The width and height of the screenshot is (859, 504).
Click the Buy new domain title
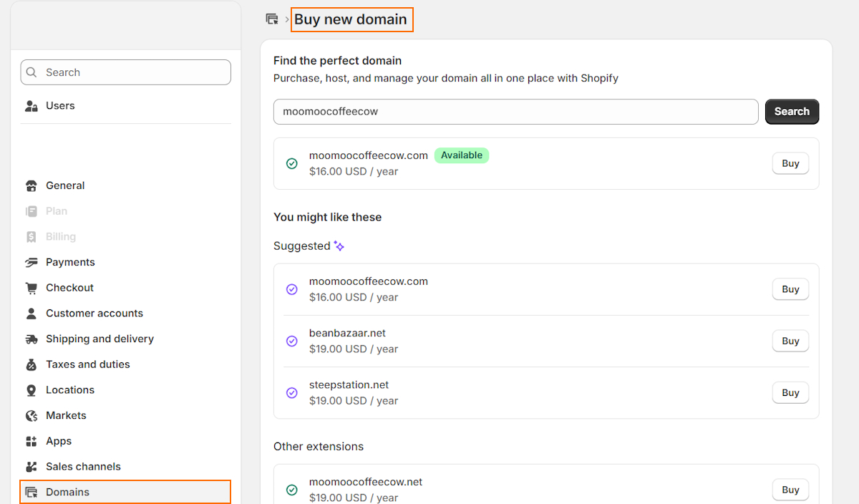pos(351,19)
